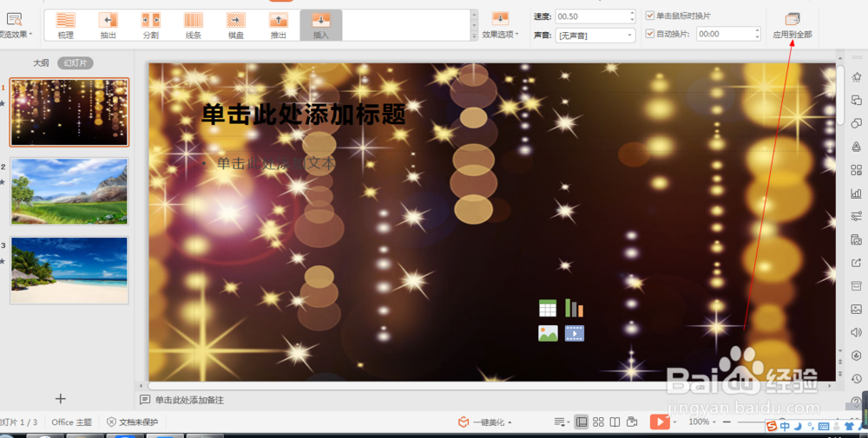Switch to the 幻灯片 tab

pos(76,63)
